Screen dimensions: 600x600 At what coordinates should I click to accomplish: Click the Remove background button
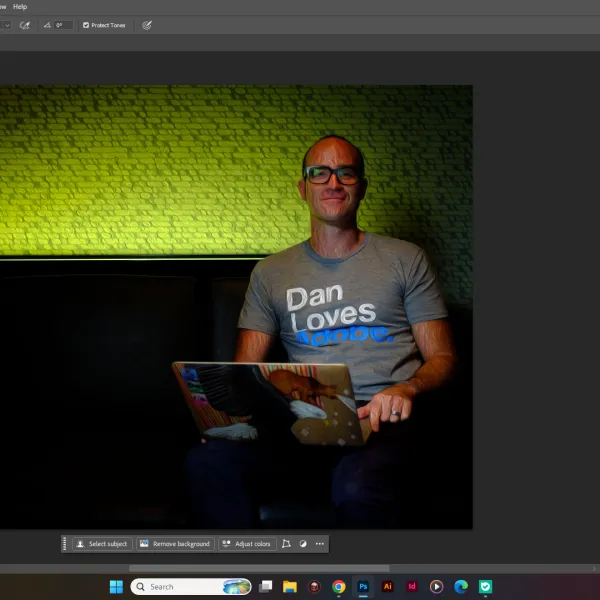tap(175, 544)
